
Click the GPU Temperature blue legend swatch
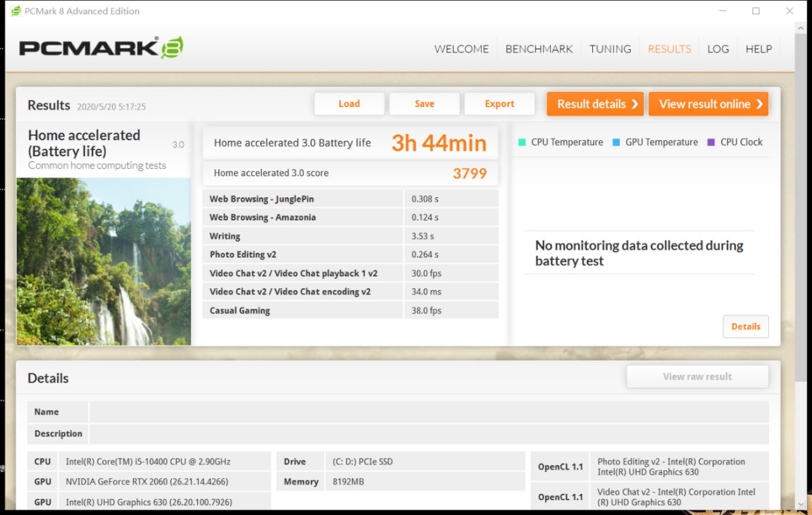616,142
